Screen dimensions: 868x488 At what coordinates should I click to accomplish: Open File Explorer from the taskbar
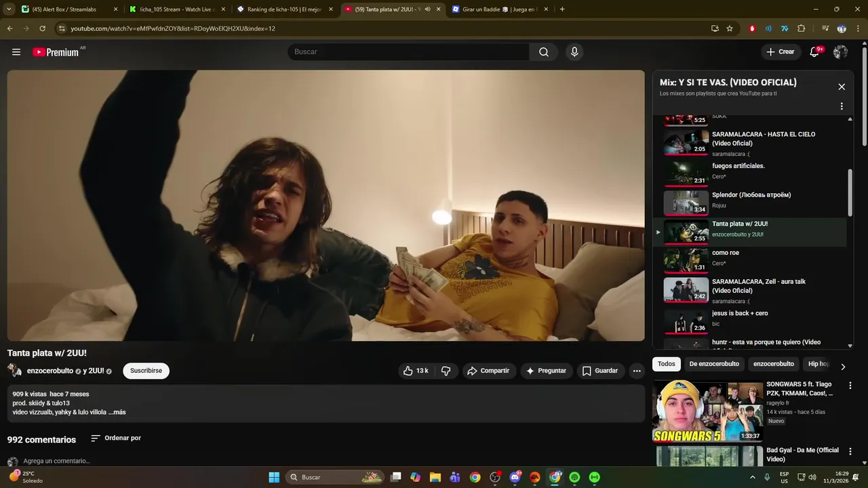[435, 477]
